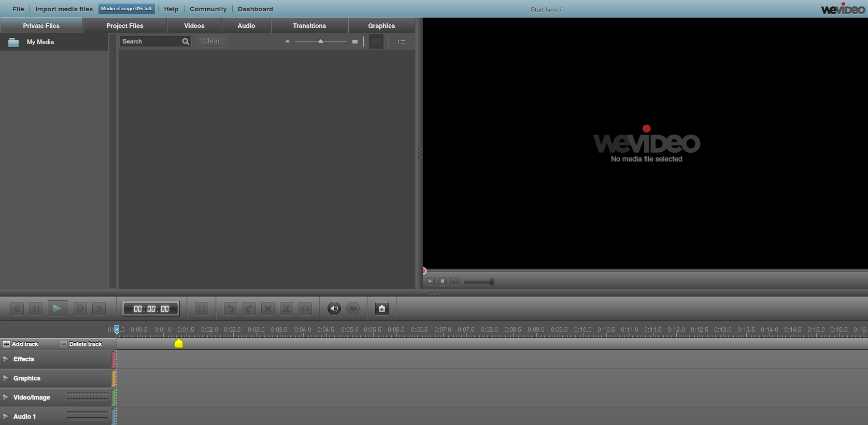Expand the Effects track
This screenshot has width=868, height=425.
pyautogui.click(x=6, y=359)
